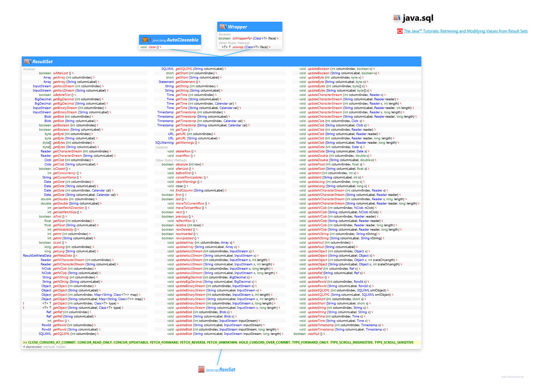Image resolution: width=543 pixels, height=392 pixels.
Task: Click the java.sql package title icon
Action: point(397,18)
